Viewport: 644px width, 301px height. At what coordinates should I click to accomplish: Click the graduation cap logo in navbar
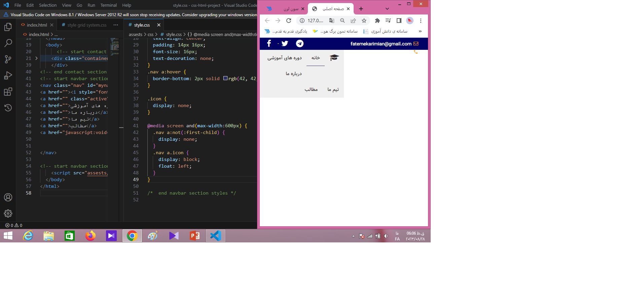pyautogui.click(x=334, y=58)
